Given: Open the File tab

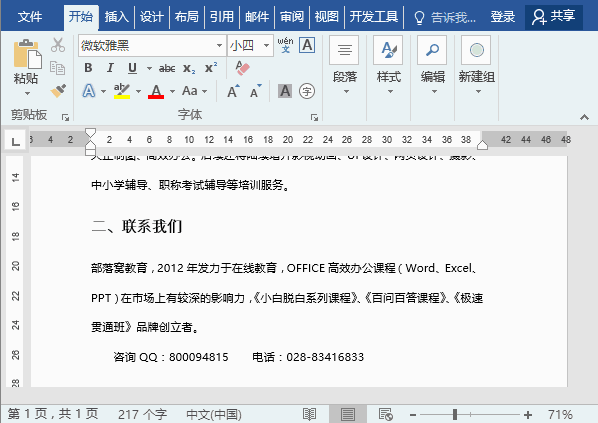Looking at the screenshot, I should point(30,17).
